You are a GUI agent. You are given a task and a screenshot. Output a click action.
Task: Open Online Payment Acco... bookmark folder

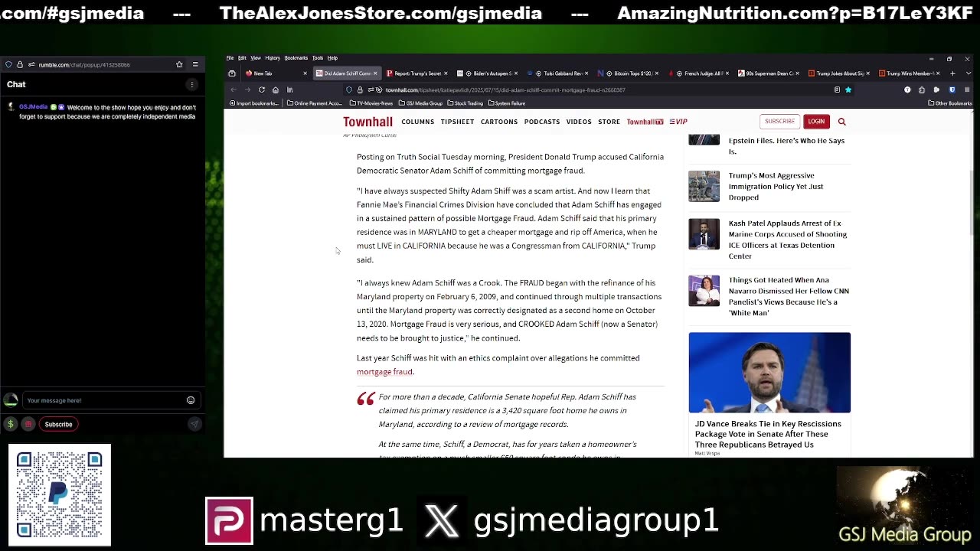pyautogui.click(x=315, y=103)
